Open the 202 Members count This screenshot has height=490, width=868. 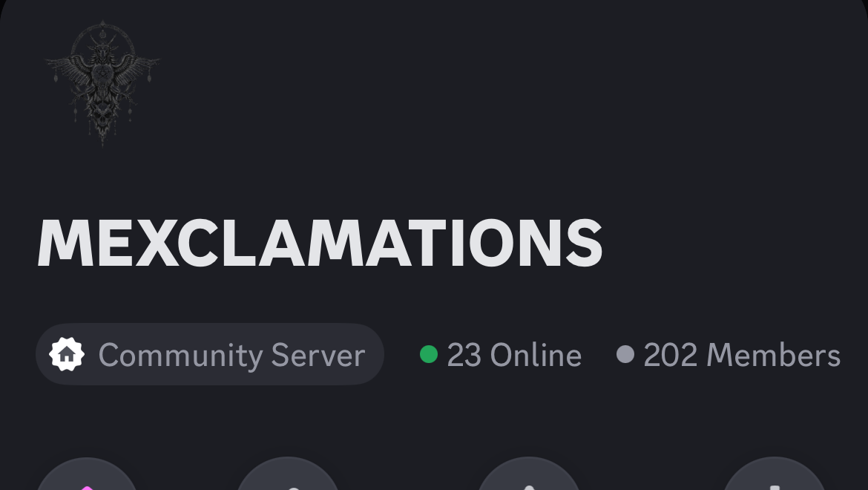[729, 355]
